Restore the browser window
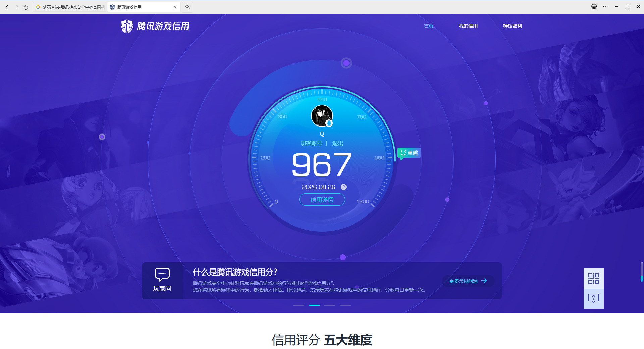This screenshot has width=644, height=349. [627, 6]
